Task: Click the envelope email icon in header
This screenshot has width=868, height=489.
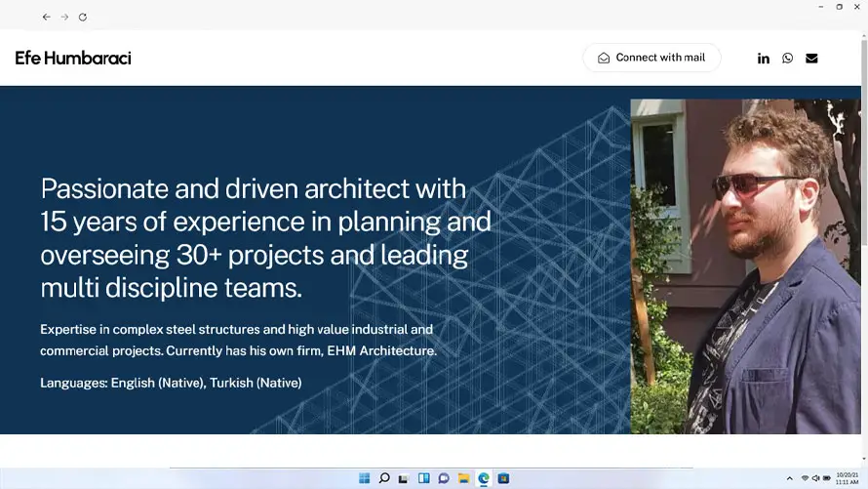Action: coord(811,59)
